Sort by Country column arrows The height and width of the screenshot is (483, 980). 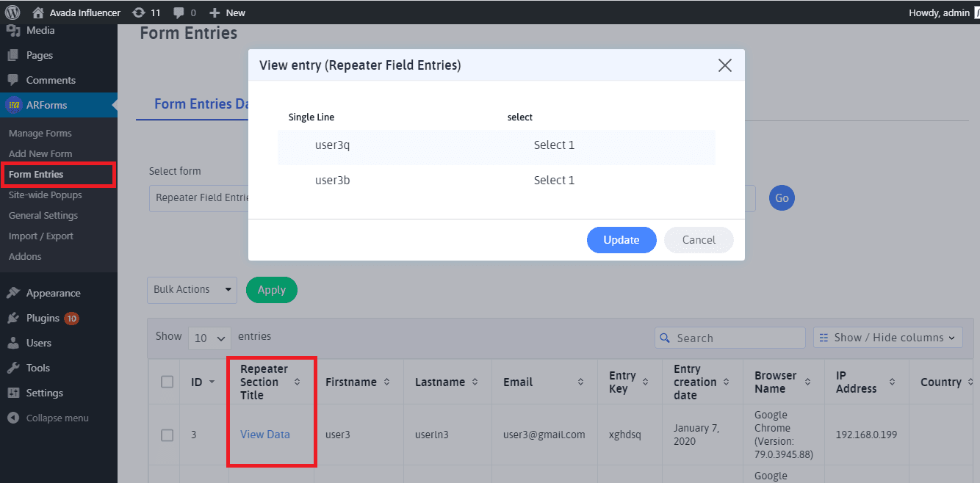click(x=970, y=382)
